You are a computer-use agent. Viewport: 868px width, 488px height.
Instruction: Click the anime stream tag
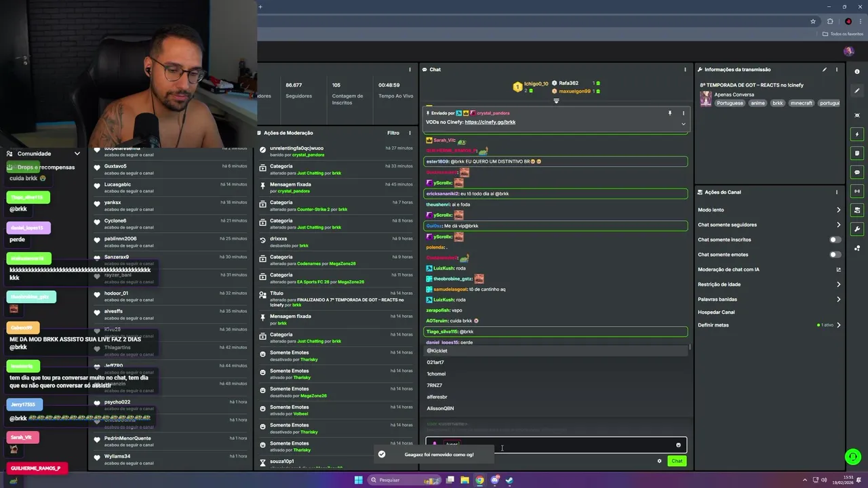[x=757, y=103]
